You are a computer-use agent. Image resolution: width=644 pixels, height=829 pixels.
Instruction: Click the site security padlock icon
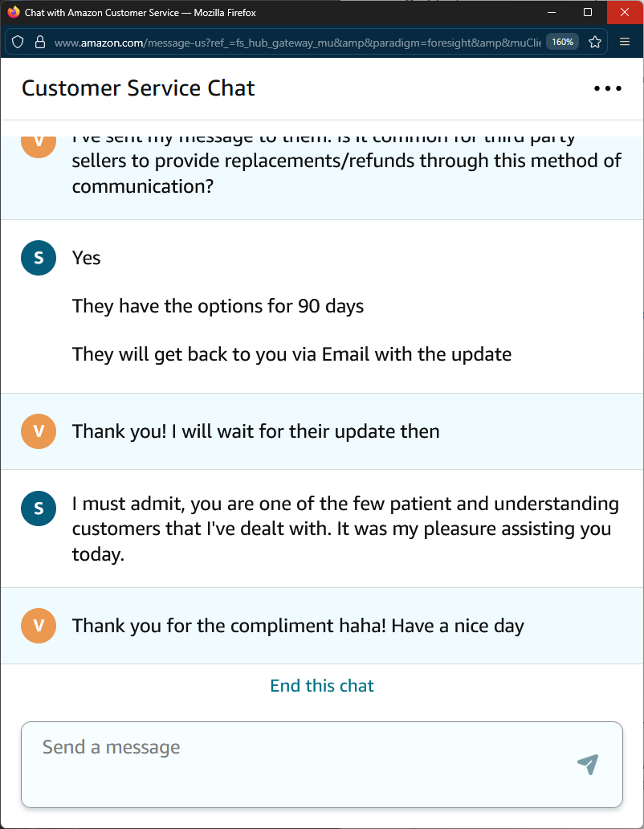[39, 42]
